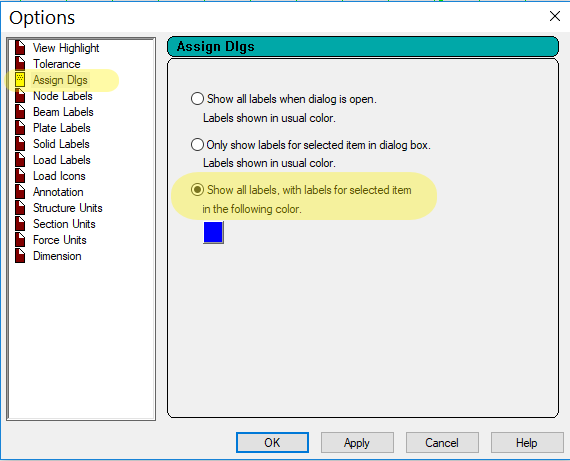Confirm with the OK button
This screenshot has height=461, width=570.
[272, 442]
